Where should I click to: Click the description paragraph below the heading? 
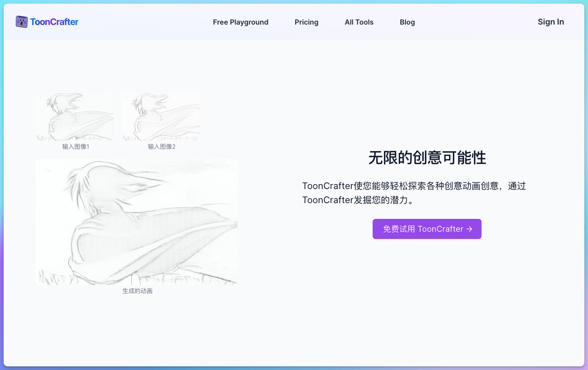tap(414, 193)
